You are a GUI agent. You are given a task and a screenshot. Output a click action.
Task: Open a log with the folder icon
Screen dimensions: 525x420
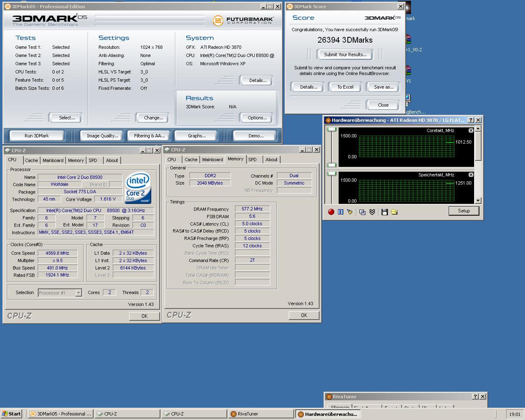(394, 212)
